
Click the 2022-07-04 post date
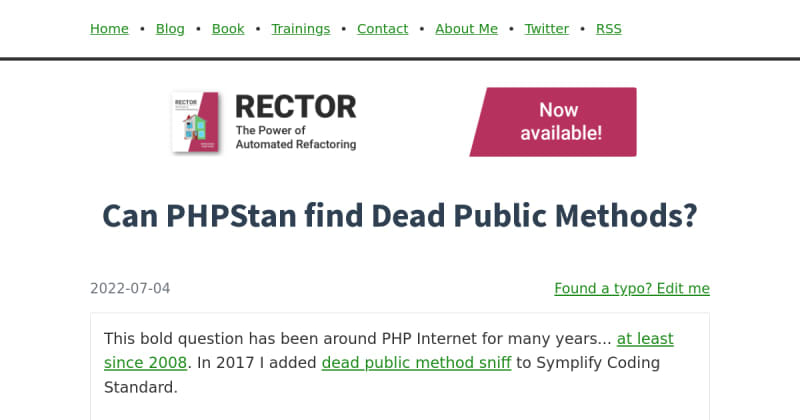pyautogui.click(x=130, y=289)
